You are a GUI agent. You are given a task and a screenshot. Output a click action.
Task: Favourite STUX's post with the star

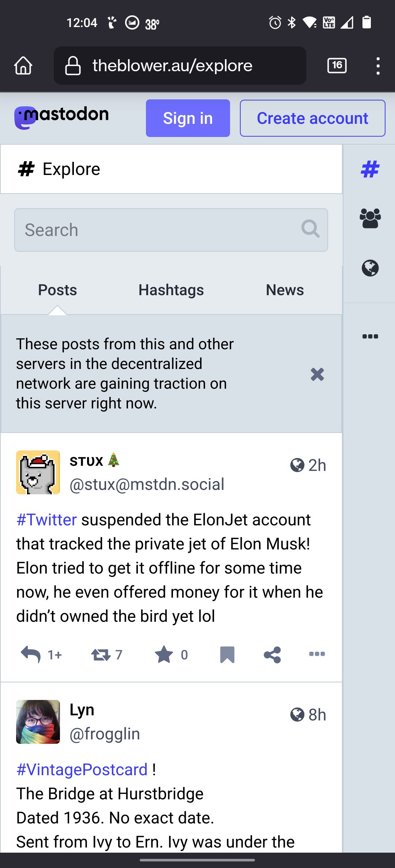tap(164, 654)
